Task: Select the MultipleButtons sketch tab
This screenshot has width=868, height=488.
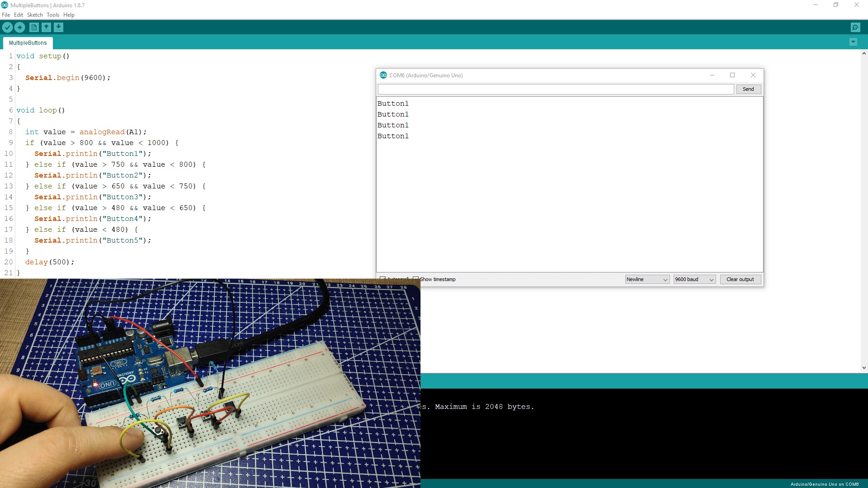Action: [28, 42]
